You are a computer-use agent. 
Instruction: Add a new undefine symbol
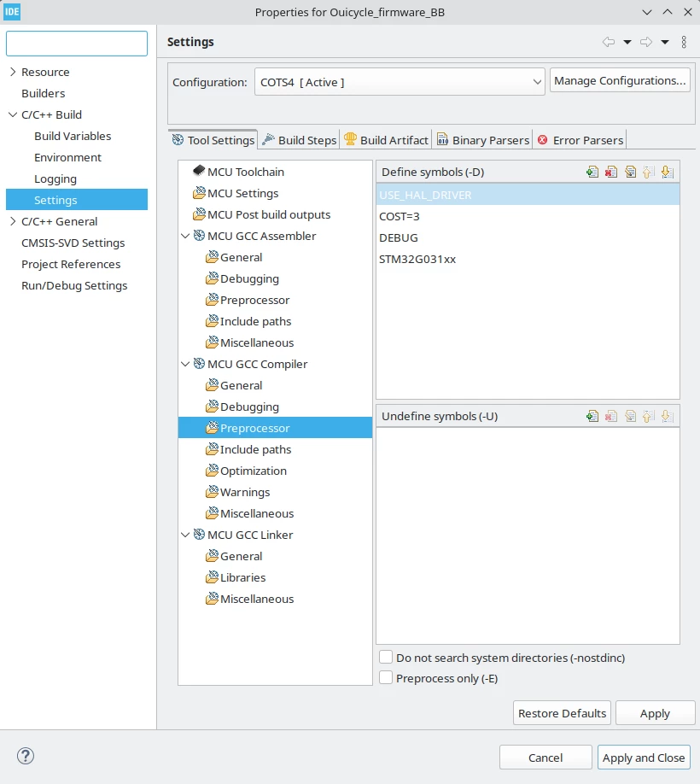(592, 416)
